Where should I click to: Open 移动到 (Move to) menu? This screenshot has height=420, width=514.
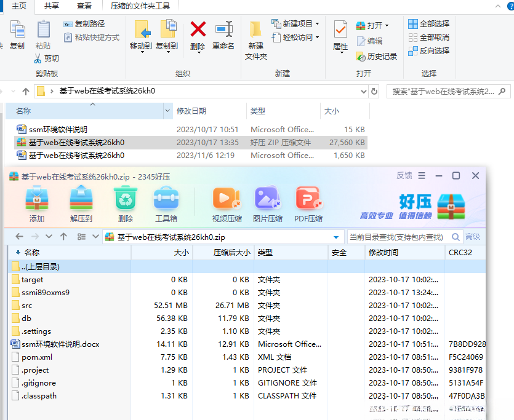pyautogui.click(x=141, y=36)
